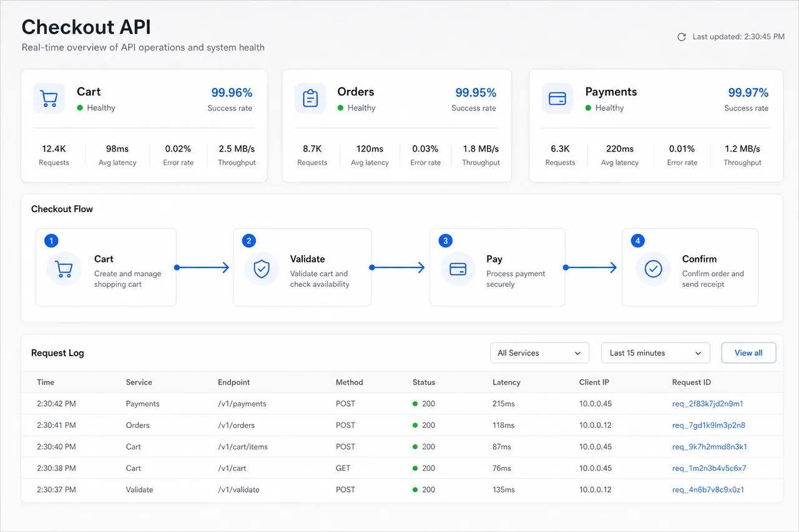Click the green Healthy dot on Cart card
The image size is (799, 532).
(80, 108)
